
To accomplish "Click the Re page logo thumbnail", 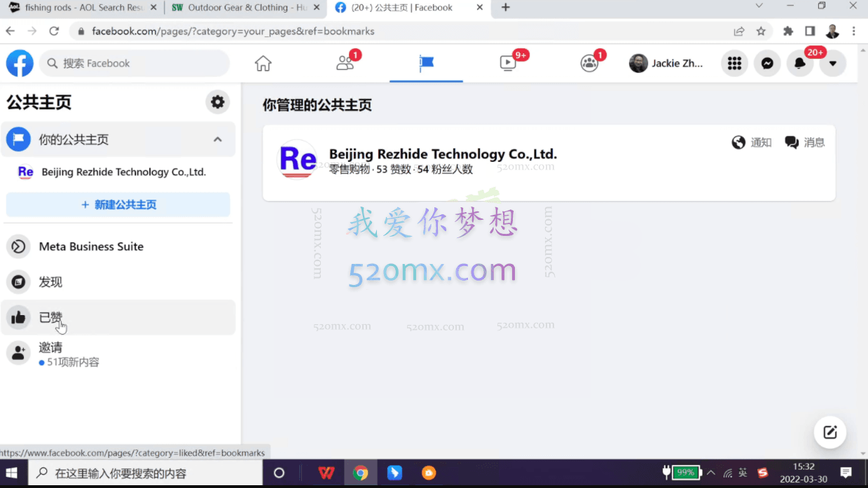I will coord(298,160).
